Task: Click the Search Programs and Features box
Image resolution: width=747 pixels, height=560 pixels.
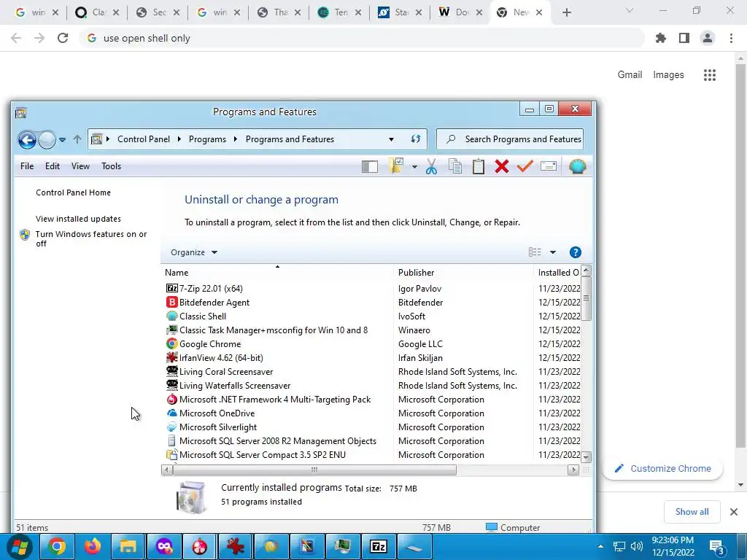Action: click(x=510, y=139)
